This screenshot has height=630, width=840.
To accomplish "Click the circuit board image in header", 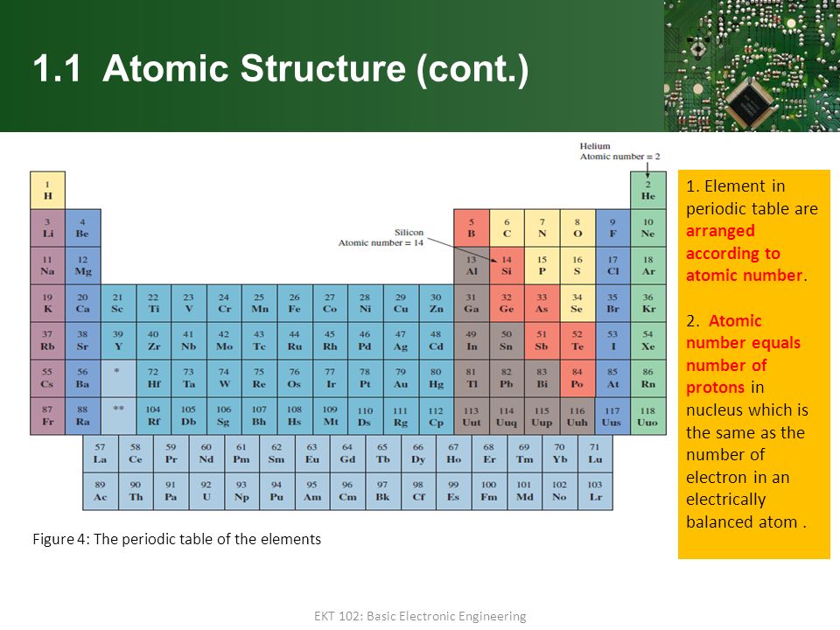I will (x=752, y=66).
